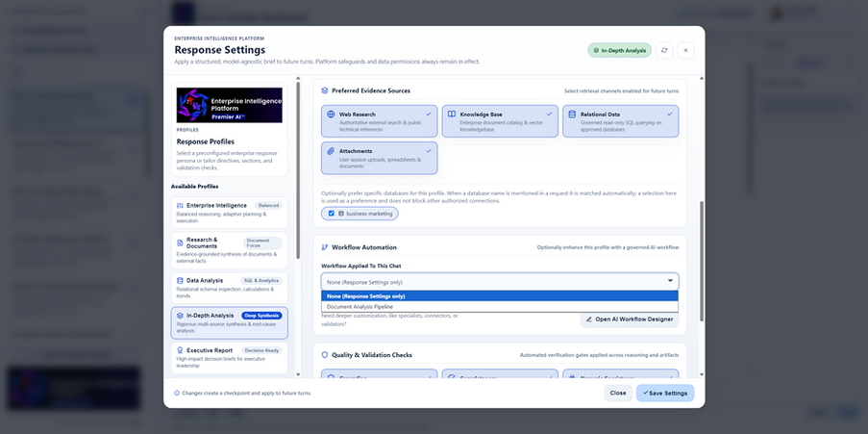Toggle the Relational Data evidence source

[x=621, y=121]
